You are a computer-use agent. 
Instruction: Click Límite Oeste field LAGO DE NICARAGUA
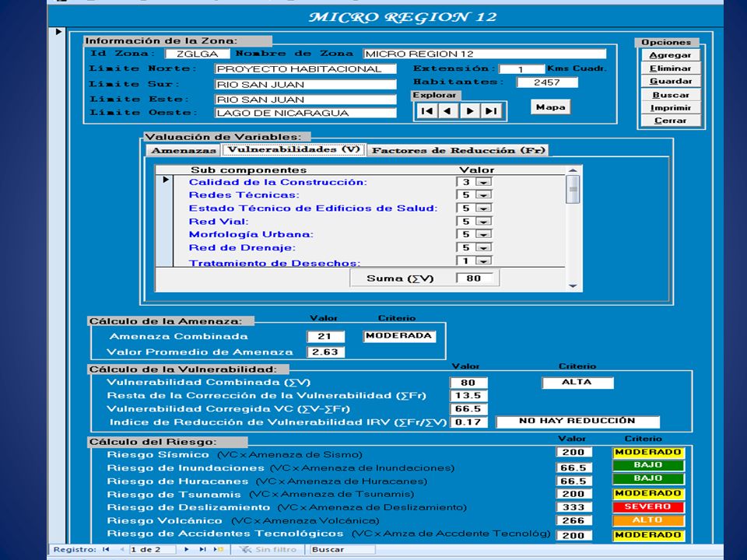[x=305, y=113]
